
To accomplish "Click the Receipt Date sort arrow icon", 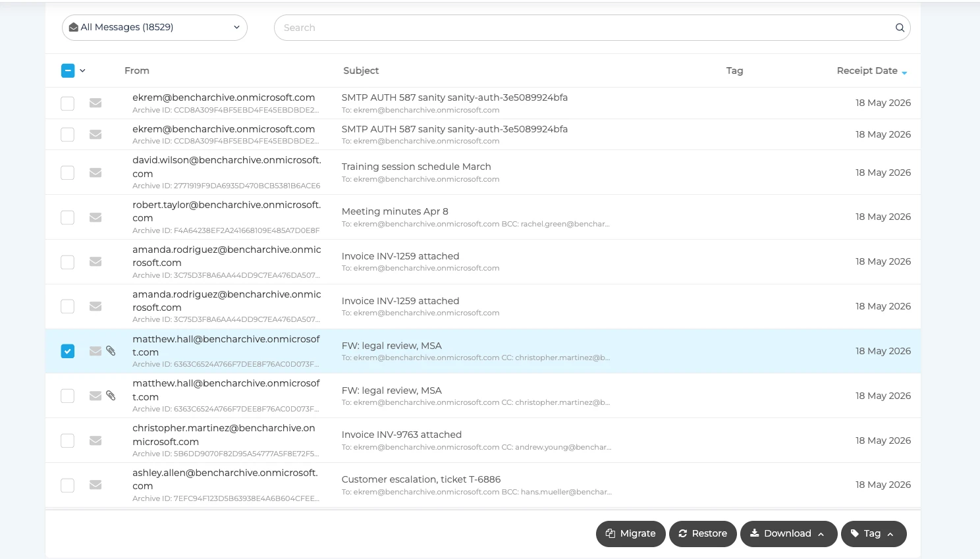I will pos(904,72).
